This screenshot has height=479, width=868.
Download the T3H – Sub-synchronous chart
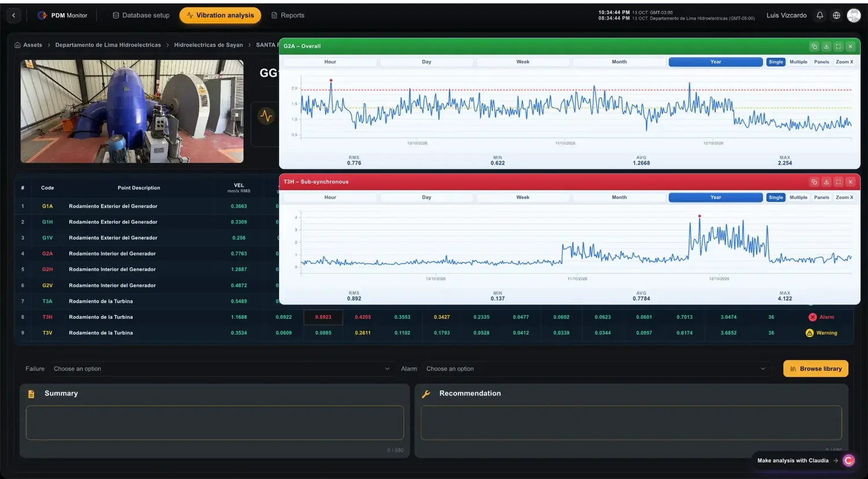pos(826,182)
